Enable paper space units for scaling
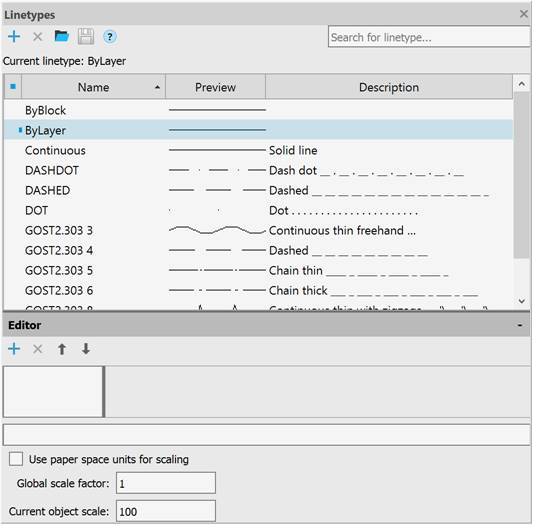 point(16,459)
